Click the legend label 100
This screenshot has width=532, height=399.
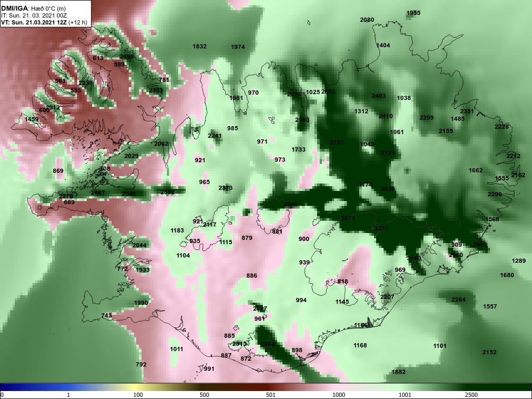pyautogui.click(x=138, y=395)
